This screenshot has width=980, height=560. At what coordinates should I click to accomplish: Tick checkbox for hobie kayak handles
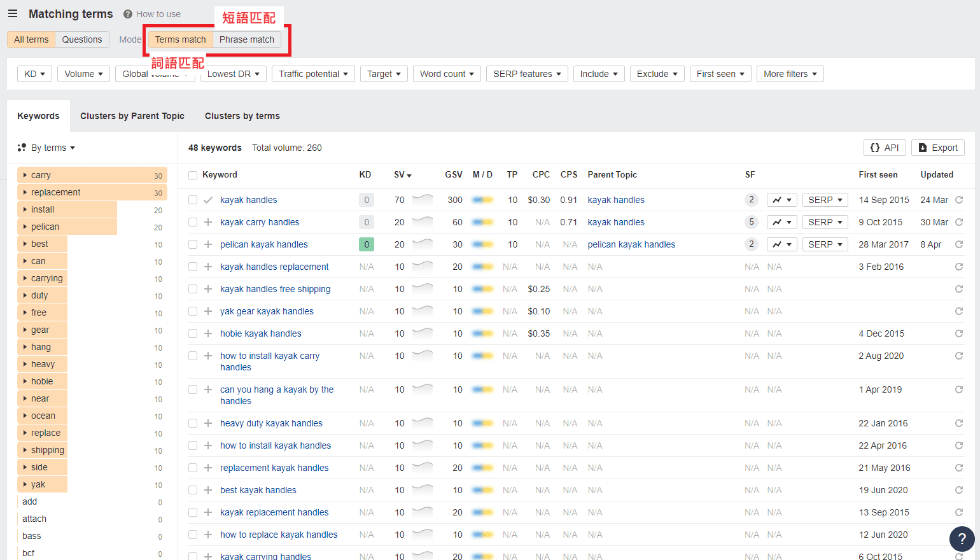click(193, 333)
